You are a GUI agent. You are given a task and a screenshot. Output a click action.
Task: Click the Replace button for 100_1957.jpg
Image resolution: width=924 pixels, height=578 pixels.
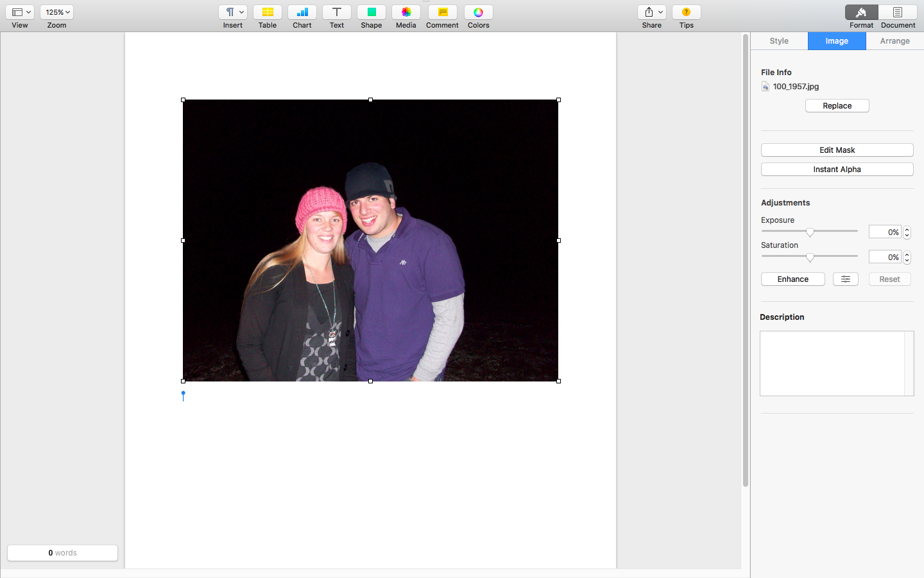(837, 105)
